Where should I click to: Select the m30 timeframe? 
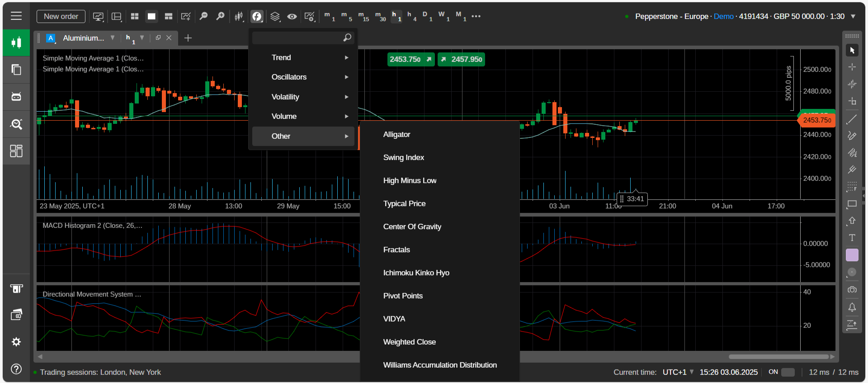pyautogui.click(x=381, y=16)
